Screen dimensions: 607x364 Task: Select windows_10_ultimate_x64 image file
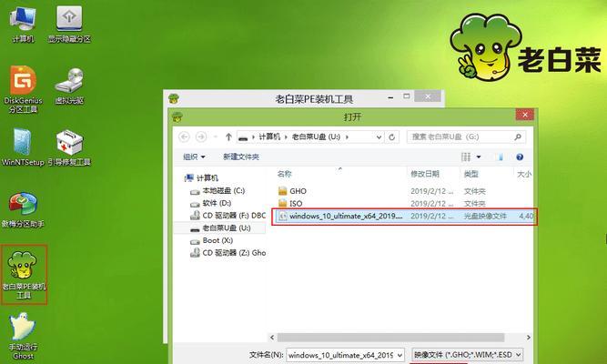pyautogui.click(x=404, y=216)
